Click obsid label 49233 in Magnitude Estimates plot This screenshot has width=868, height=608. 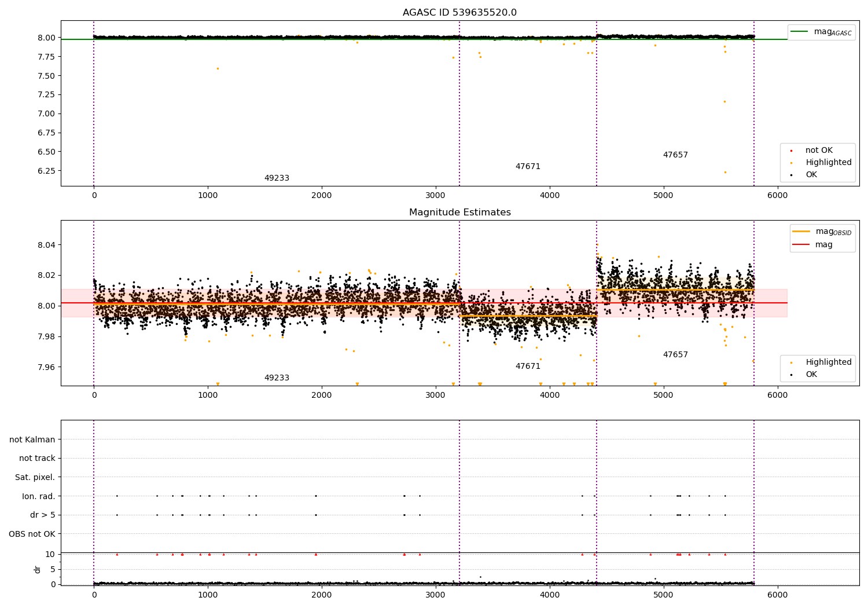[x=277, y=378]
